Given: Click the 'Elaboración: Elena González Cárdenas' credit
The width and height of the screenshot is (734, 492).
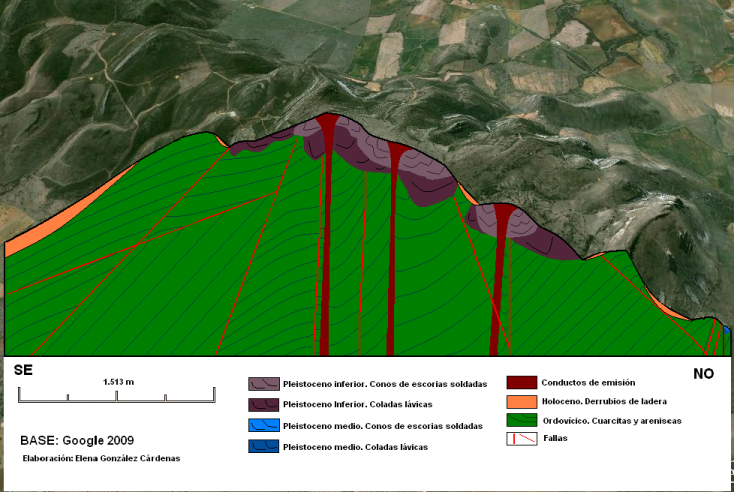Looking at the screenshot, I should click(102, 459).
